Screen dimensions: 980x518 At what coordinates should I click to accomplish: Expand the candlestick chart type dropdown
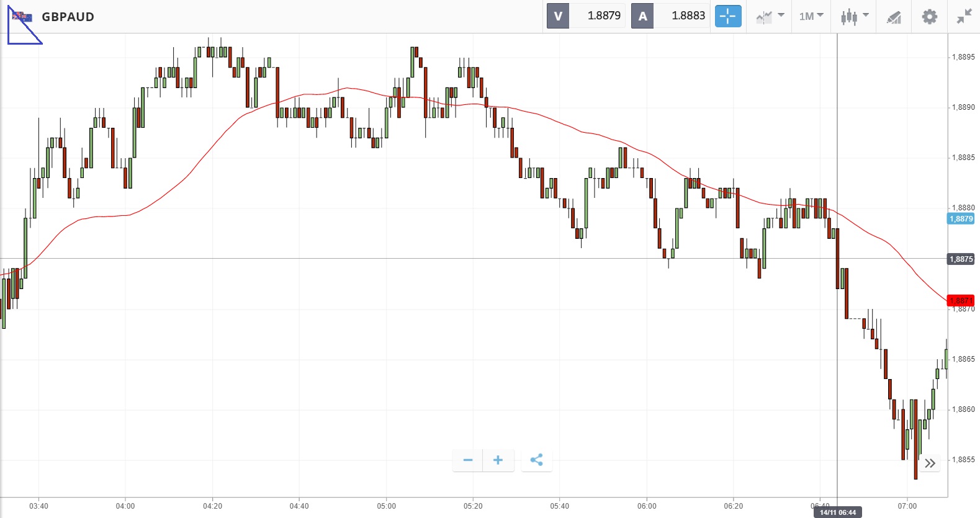[x=855, y=16]
